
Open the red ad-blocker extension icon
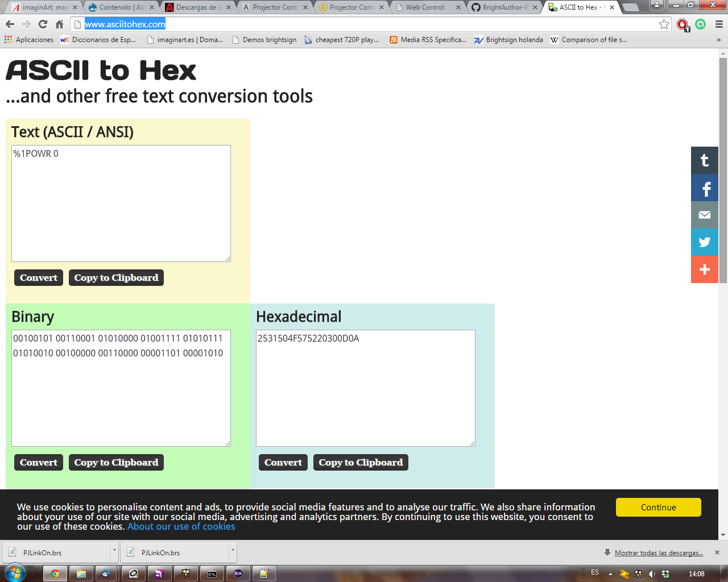coord(683,24)
